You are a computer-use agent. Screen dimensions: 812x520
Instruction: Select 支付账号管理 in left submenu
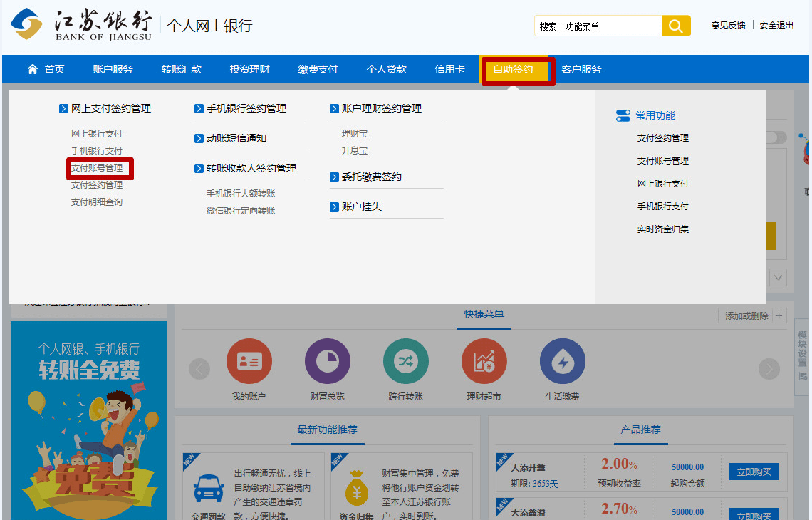[97, 168]
